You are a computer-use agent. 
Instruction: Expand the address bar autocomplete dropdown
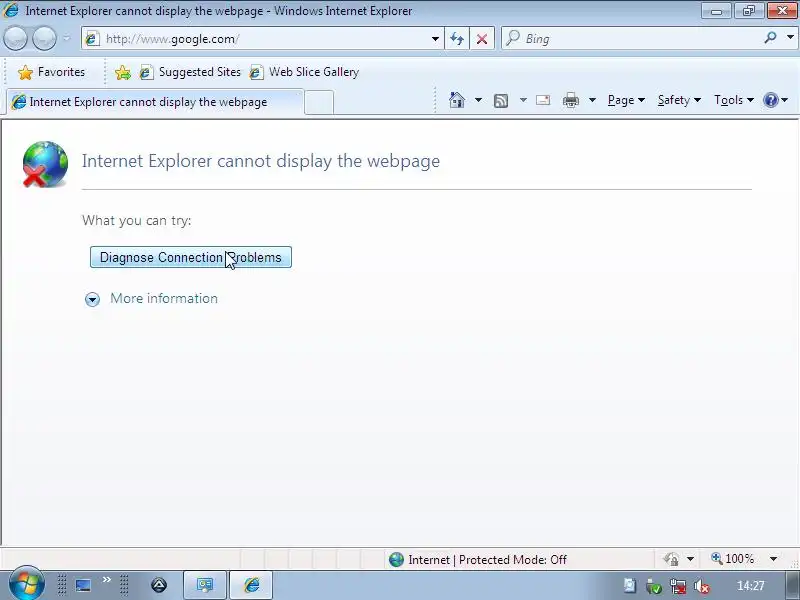435,39
